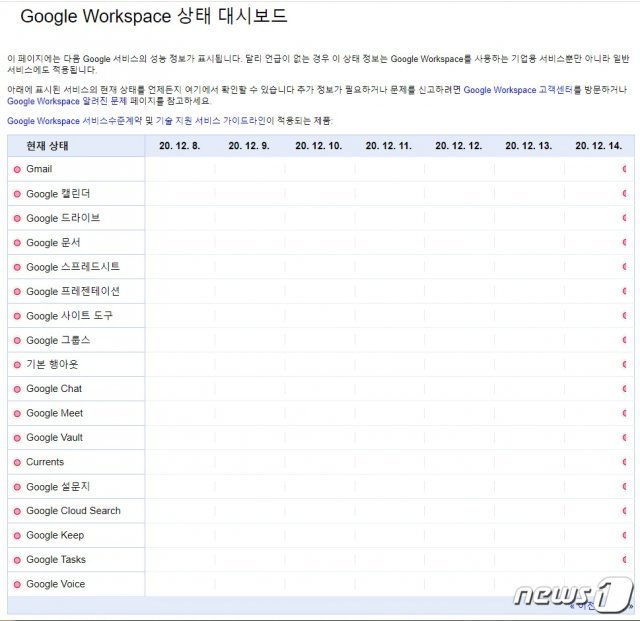Image resolution: width=640 pixels, height=621 pixels.
Task: Click the status dot beside Google 문서
Action: point(17,243)
